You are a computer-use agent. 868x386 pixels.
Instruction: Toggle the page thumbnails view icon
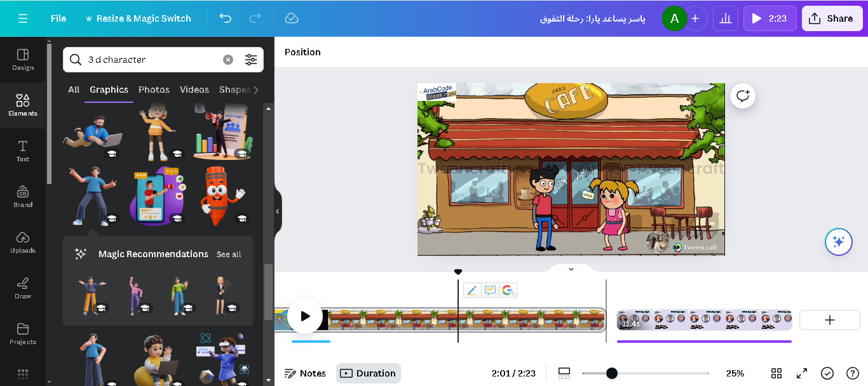564,373
